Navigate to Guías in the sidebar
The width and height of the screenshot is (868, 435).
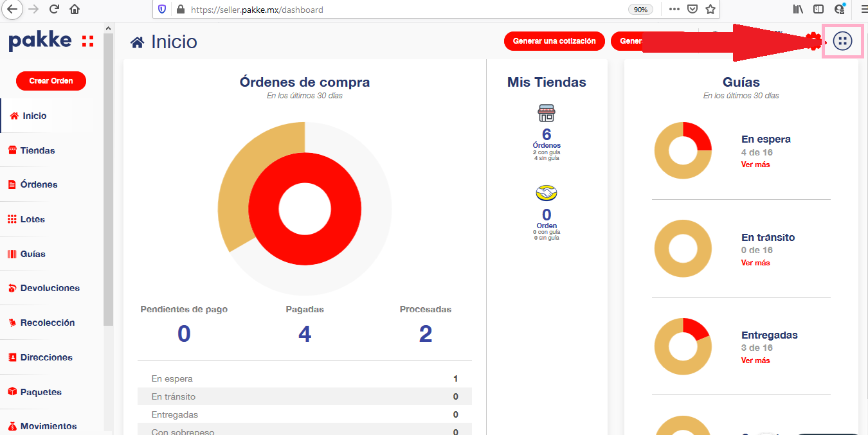pos(33,254)
